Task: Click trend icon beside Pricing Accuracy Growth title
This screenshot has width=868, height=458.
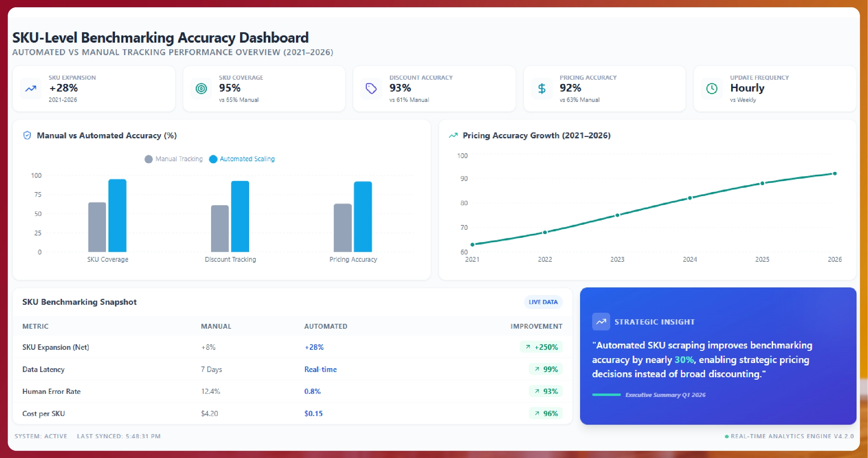Action: 453,135
